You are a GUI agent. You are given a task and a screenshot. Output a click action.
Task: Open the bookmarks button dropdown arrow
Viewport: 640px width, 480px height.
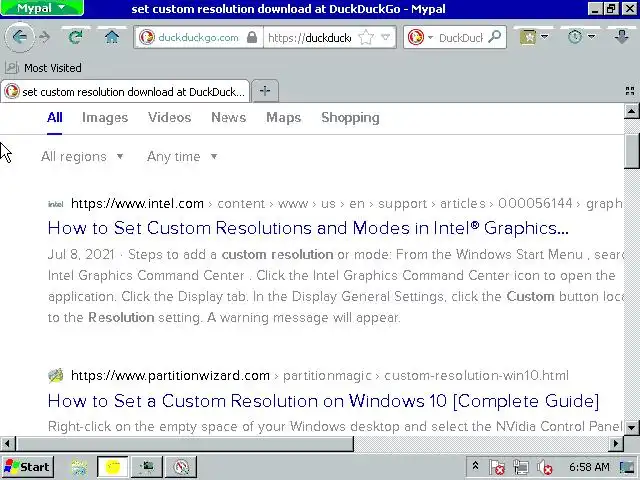coord(544,37)
